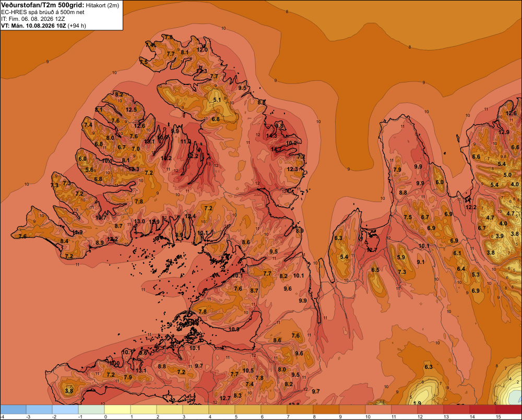Click the 14.3 temperature label on the map
The width and height of the screenshot is (522, 420).
click(x=271, y=136)
